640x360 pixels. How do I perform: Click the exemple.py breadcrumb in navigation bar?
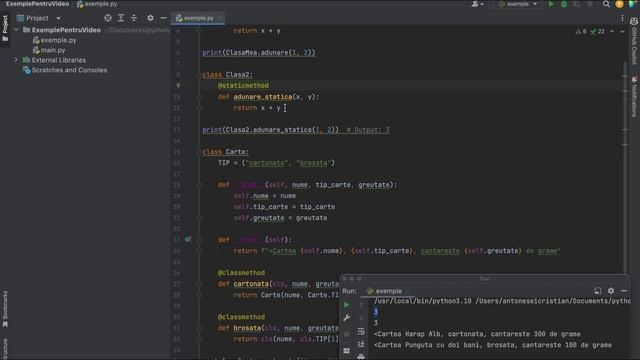click(97, 4)
